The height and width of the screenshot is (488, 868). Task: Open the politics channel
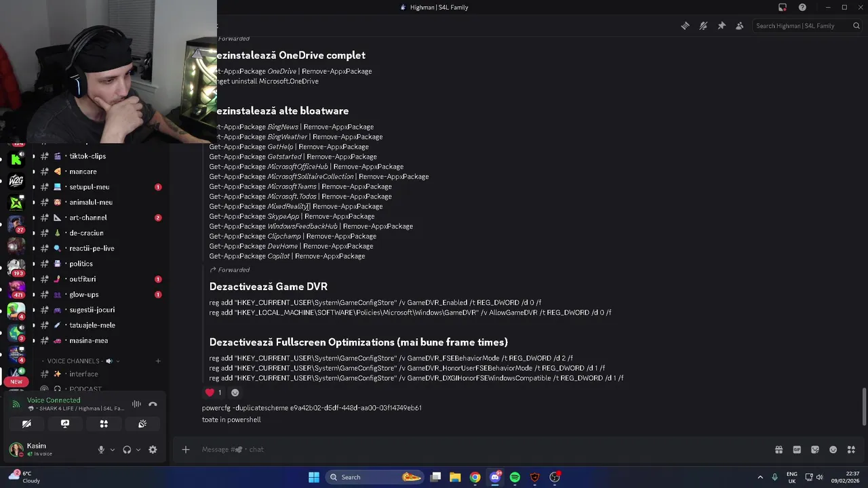(81, 264)
